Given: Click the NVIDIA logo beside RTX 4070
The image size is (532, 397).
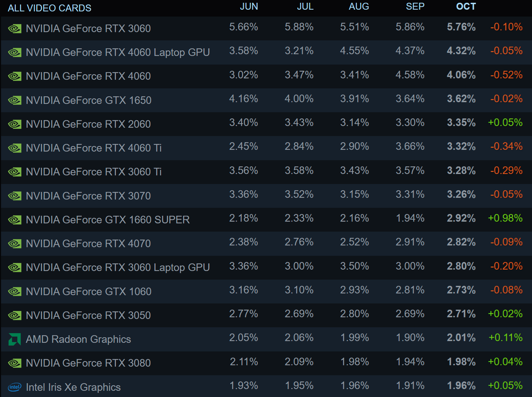Looking at the screenshot, I should click(14, 244).
